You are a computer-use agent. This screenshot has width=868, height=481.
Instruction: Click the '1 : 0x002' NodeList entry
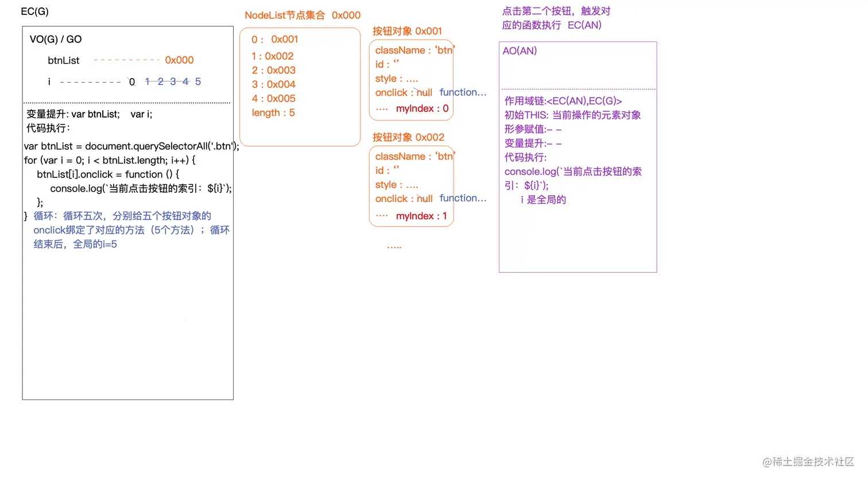click(273, 56)
